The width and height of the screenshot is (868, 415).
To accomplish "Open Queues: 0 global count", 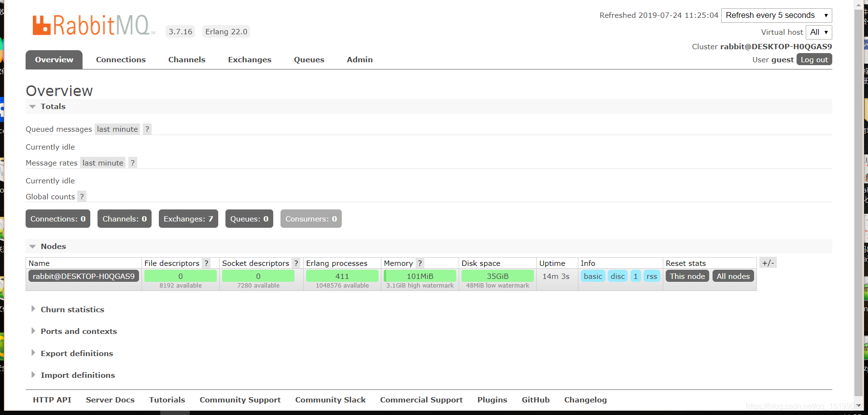I will click(x=249, y=219).
